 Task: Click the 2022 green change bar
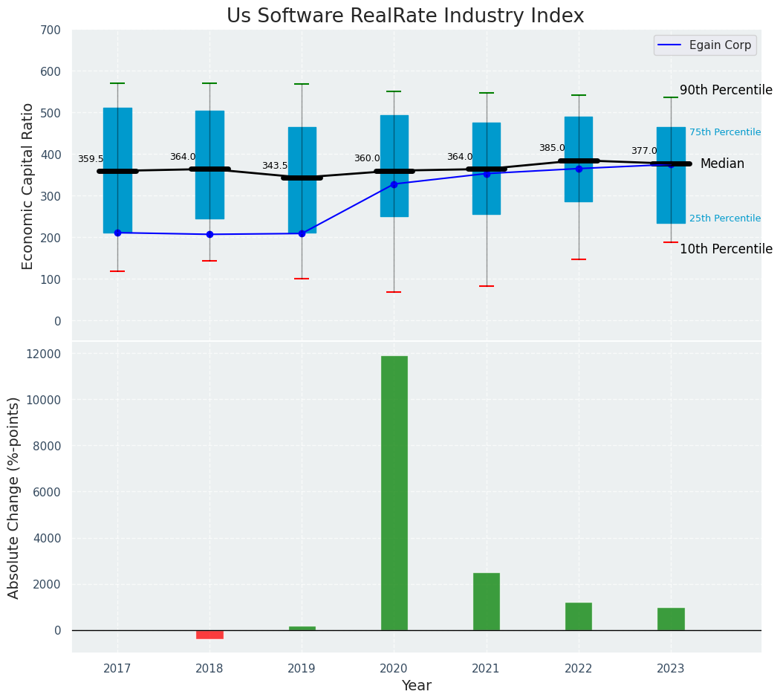tap(579, 617)
